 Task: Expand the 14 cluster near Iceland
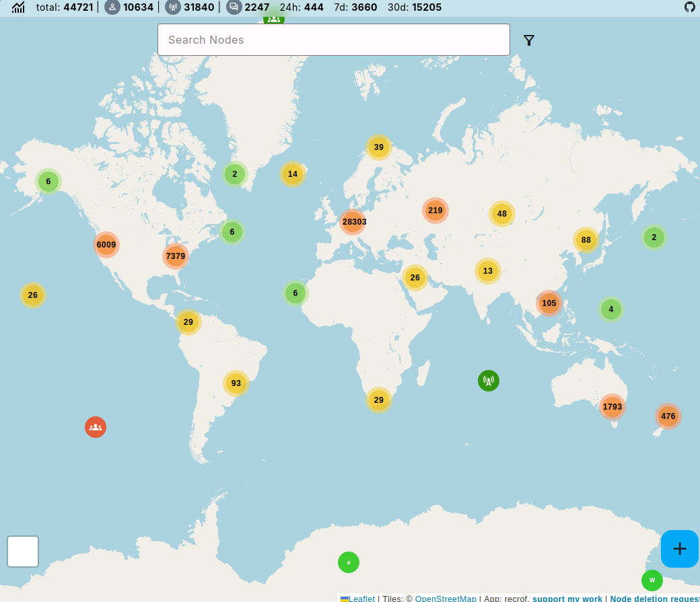pyautogui.click(x=292, y=174)
